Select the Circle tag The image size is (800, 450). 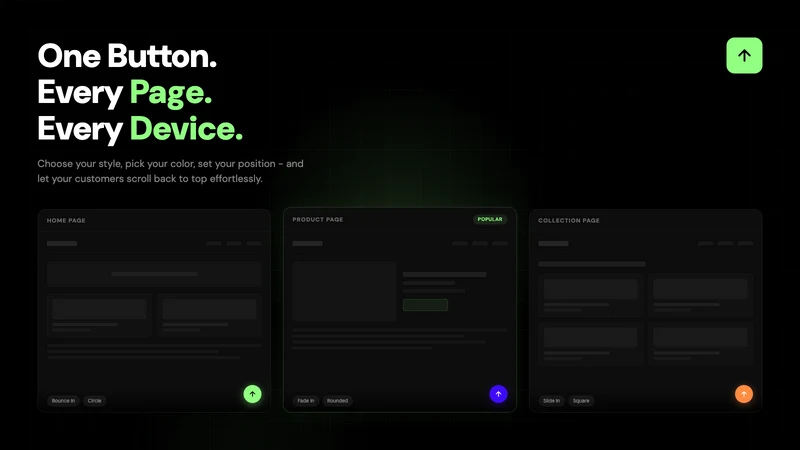click(x=94, y=401)
